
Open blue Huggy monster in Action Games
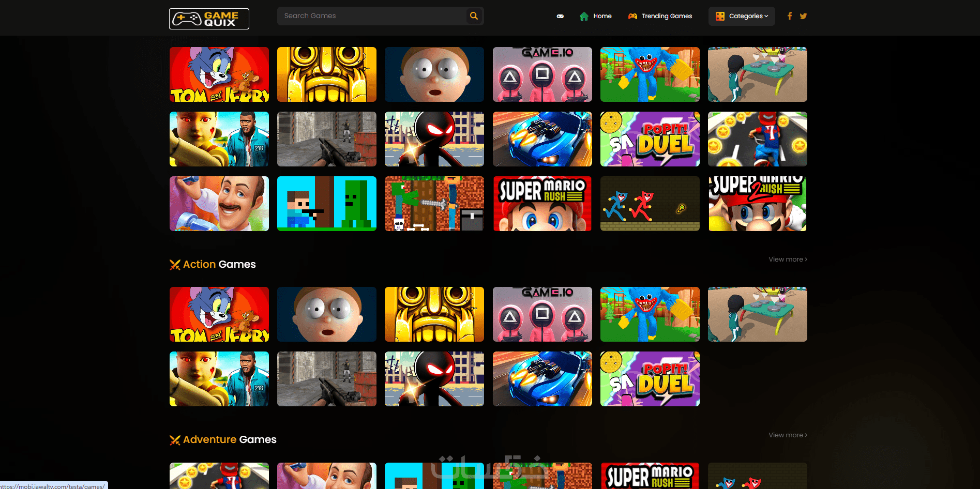tap(650, 314)
